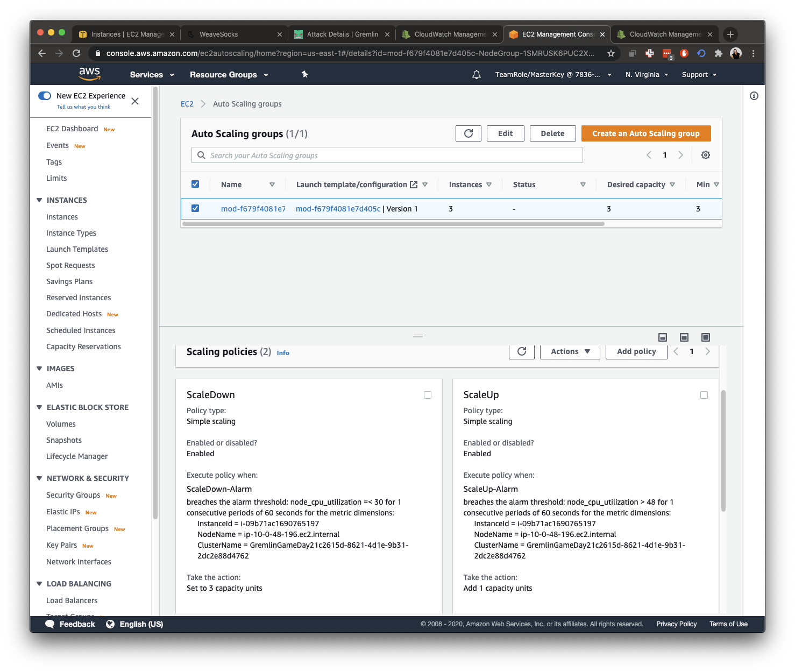The image size is (795, 672).
Task: Open the info panel icon at far right
Action: point(754,96)
